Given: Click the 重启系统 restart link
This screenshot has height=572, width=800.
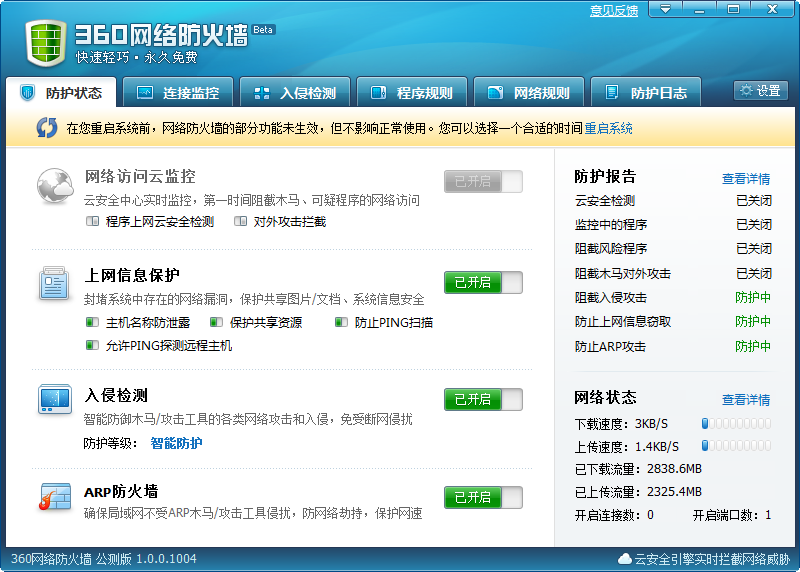Looking at the screenshot, I should tap(608, 128).
